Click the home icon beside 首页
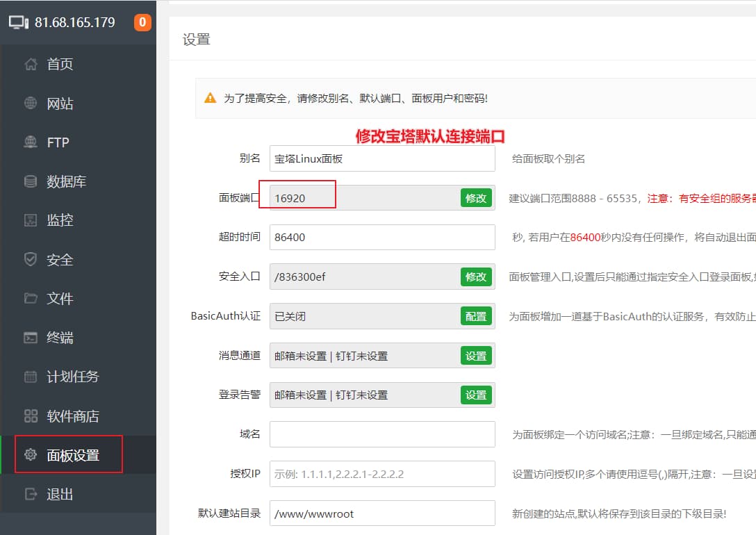The height and width of the screenshot is (535, 756). click(x=31, y=64)
